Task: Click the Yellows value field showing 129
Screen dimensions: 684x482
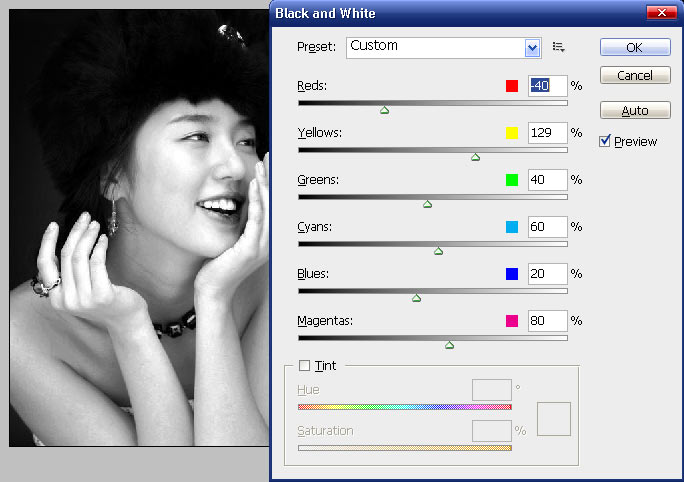Action: pos(547,133)
